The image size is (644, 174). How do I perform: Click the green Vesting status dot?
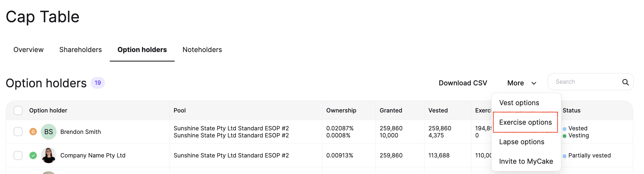click(x=565, y=136)
